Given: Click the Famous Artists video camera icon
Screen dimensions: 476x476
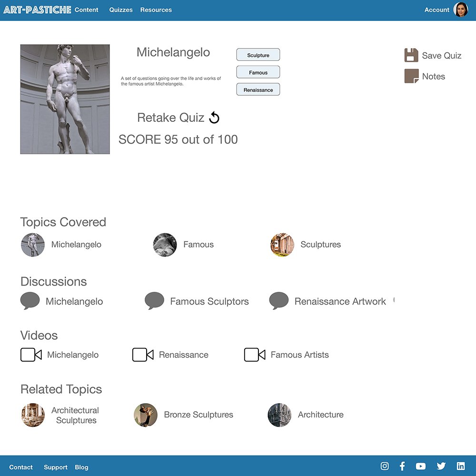Looking at the screenshot, I should 255,355.
